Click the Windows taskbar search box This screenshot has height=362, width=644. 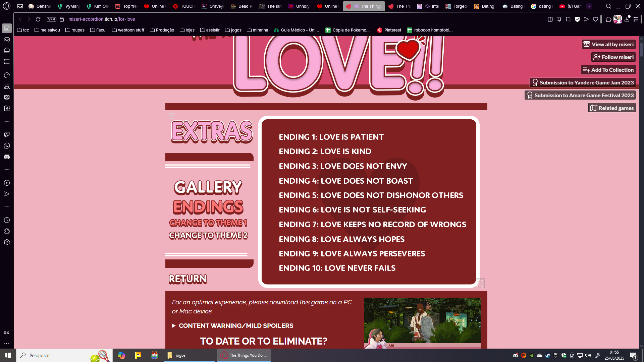pos(64,355)
